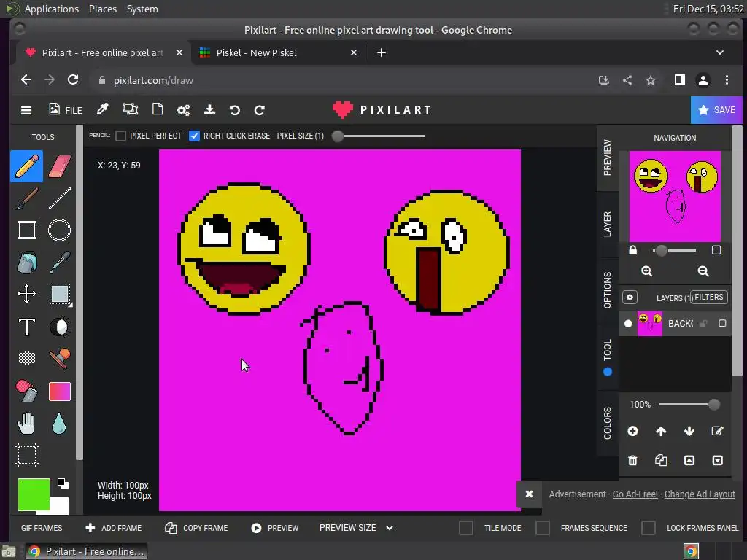Viewport: 747px width, 560px height.
Task: Select the Lighten/Darken tool
Action: [x=60, y=327]
